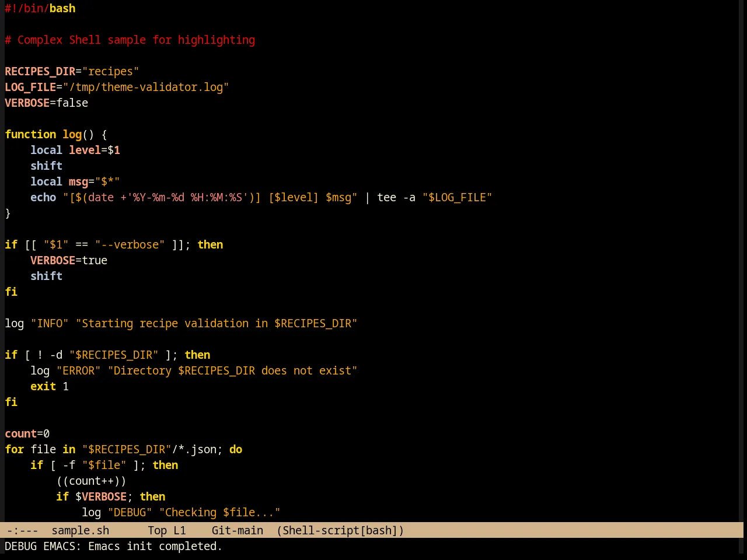
Task: Click 'if [ -f "$file" ]' line
Action: 104,465
